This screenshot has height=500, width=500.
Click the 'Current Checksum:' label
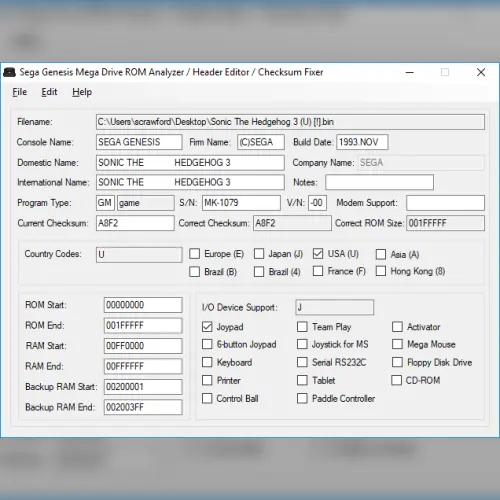[53, 223]
